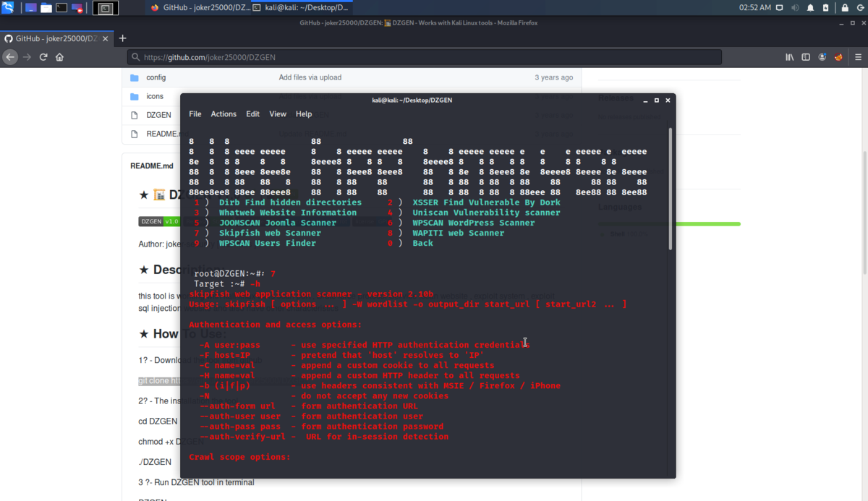The image size is (868, 501).
Task: Click the terminal vertical scrollbar
Action: click(x=671, y=189)
